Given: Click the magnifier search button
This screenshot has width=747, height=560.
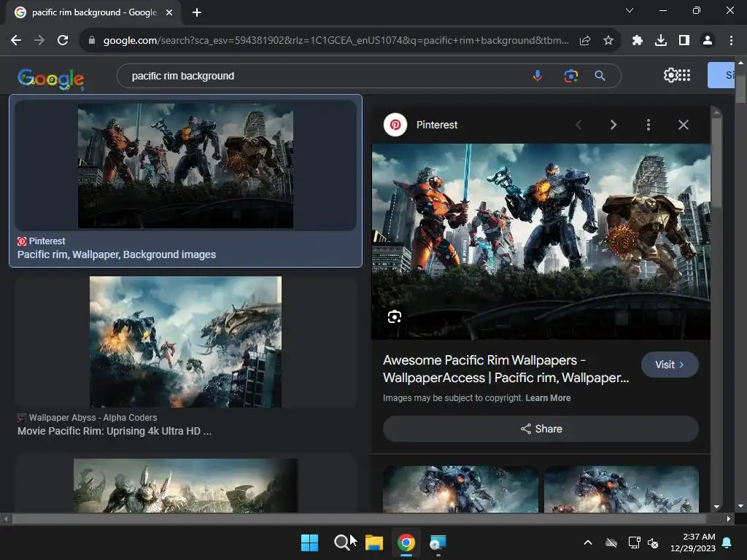Looking at the screenshot, I should tap(600, 76).
